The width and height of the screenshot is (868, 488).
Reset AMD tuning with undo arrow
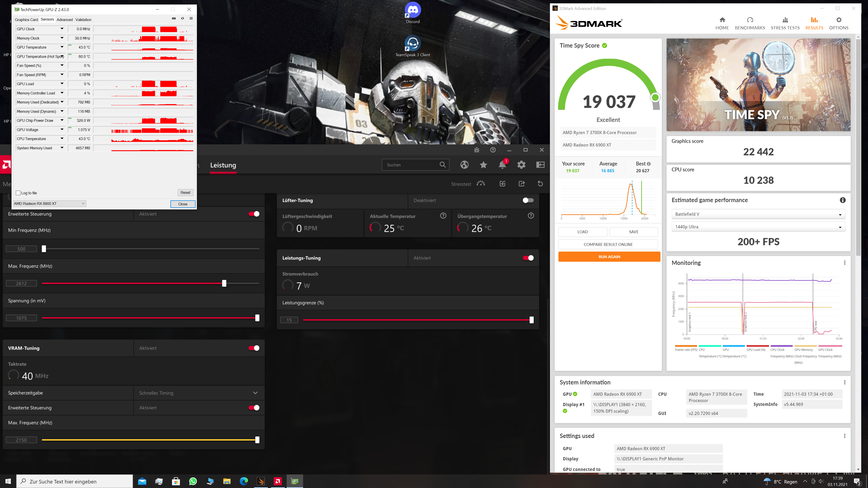click(540, 183)
